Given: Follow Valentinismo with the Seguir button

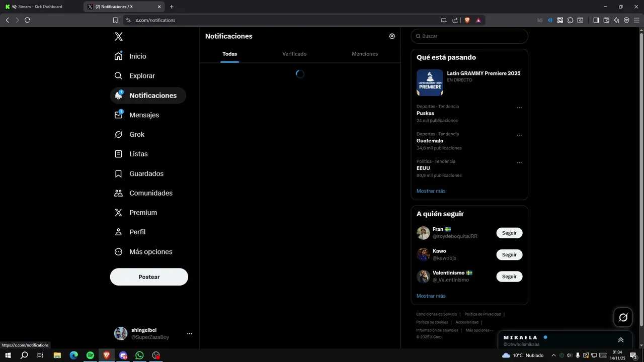Looking at the screenshot, I should pos(509,277).
